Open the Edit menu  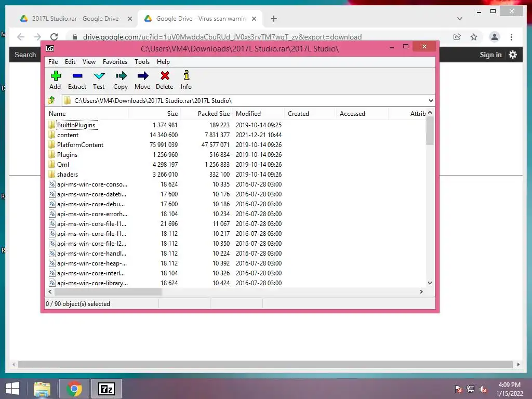(70, 62)
